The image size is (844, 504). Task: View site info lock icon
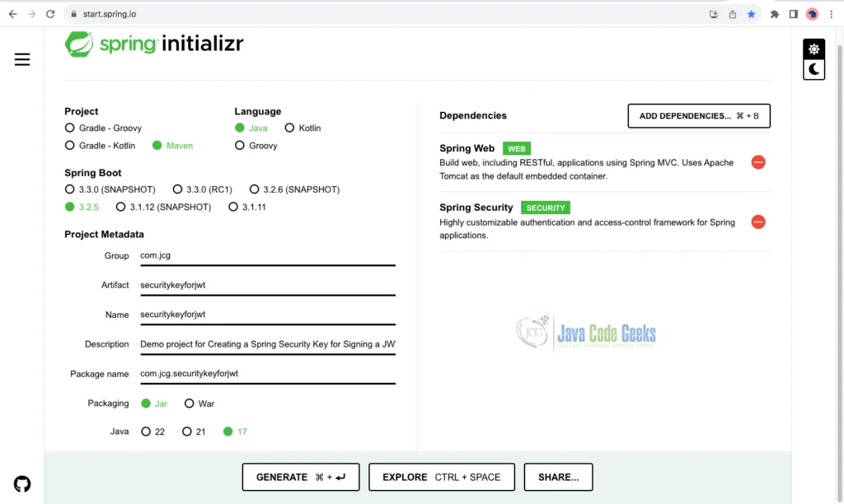pyautogui.click(x=73, y=14)
